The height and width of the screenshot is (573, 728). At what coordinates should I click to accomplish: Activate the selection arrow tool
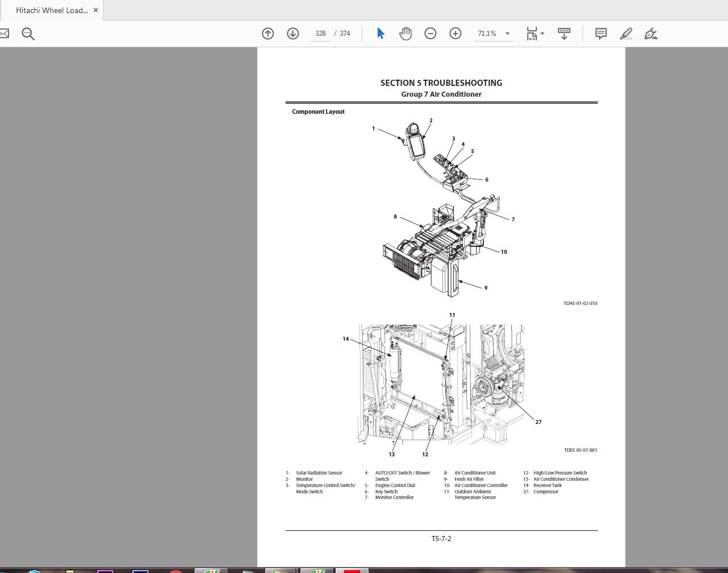coord(380,34)
